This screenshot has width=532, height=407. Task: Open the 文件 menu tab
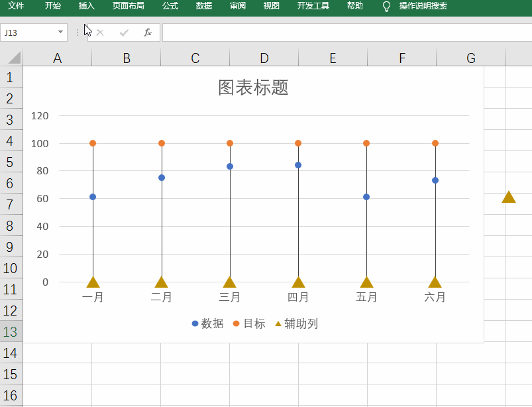pyautogui.click(x=16, y=6)
